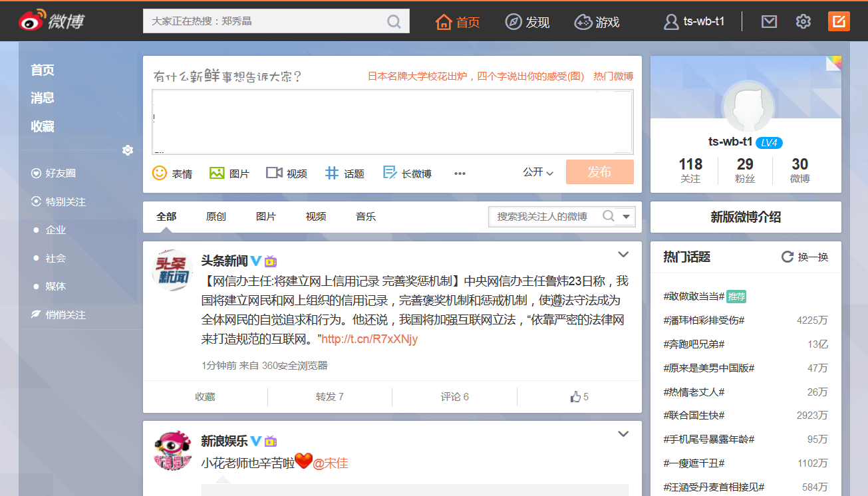
Task: Add a picture with 图片 icon
Action: point(229,173)
